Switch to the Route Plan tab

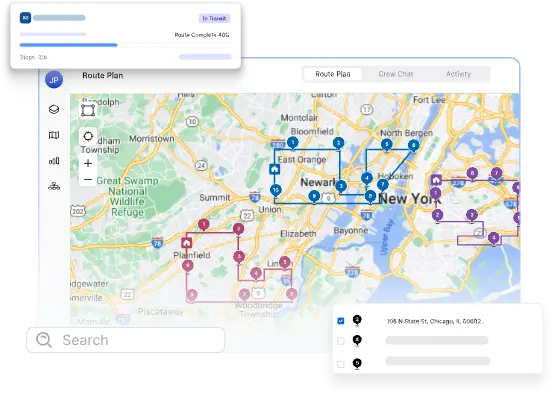[x=333, y=74]
